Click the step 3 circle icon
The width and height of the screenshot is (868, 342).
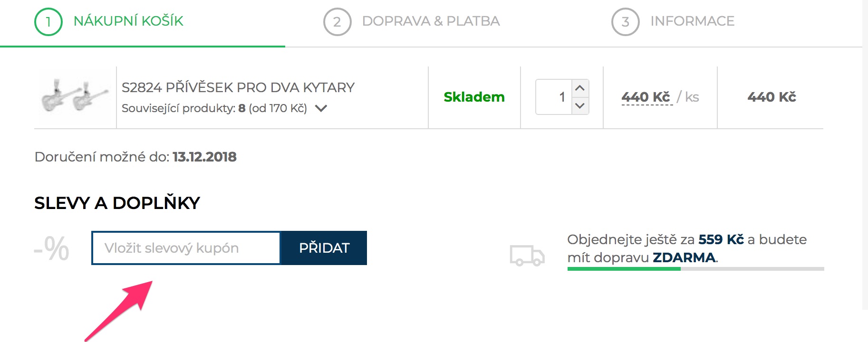click(626, 22)
